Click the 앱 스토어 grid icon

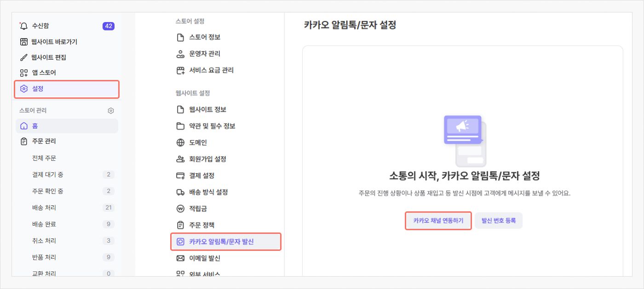pos(24,73)
